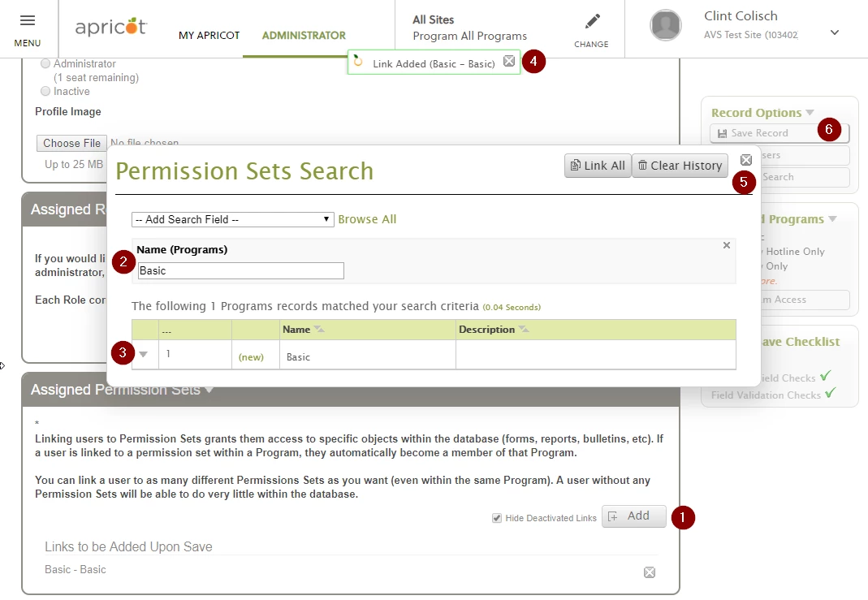Image resolution: width=868 pixels, height=600 pixels.
Task: Switch to the ADMINISTRATOR tab
Action: click(304, 36)
